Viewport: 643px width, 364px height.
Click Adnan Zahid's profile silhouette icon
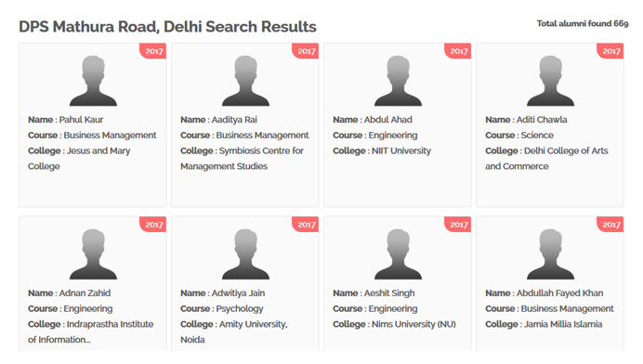pos(93,254)
